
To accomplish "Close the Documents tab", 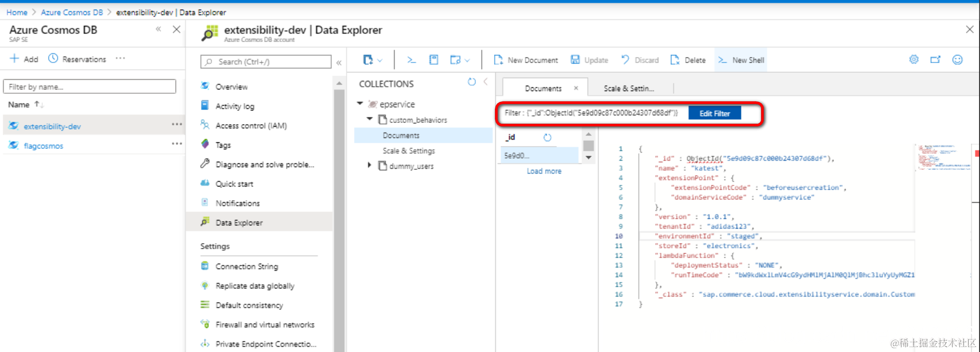I will (576, 88).
